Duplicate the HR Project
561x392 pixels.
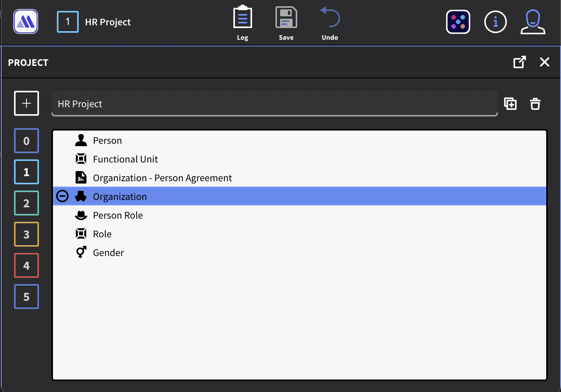[510, 104]
